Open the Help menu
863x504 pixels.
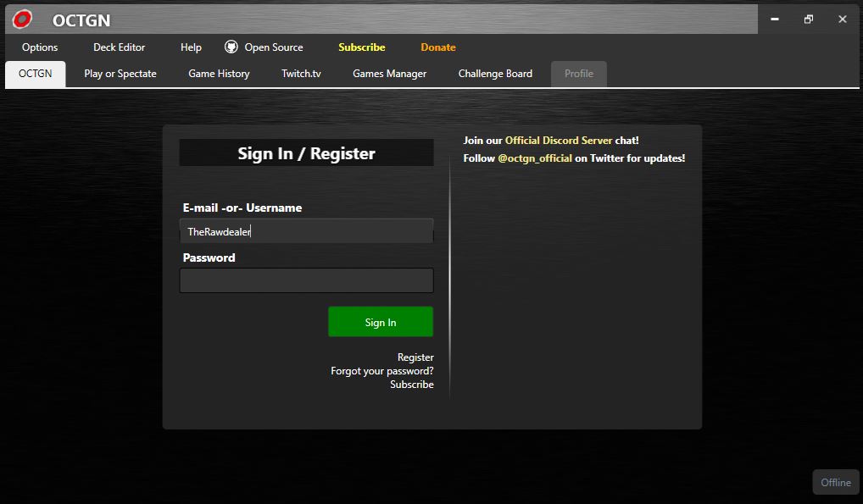(191, 47)
